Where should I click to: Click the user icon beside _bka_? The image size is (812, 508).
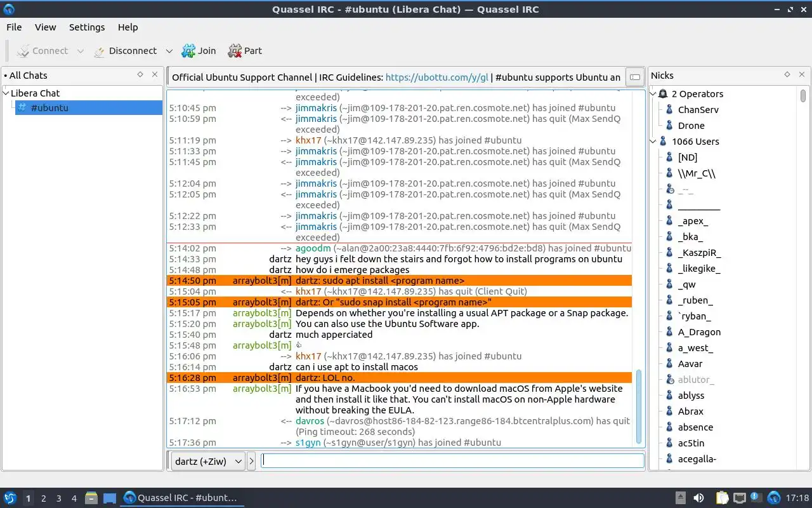point(669,237)
